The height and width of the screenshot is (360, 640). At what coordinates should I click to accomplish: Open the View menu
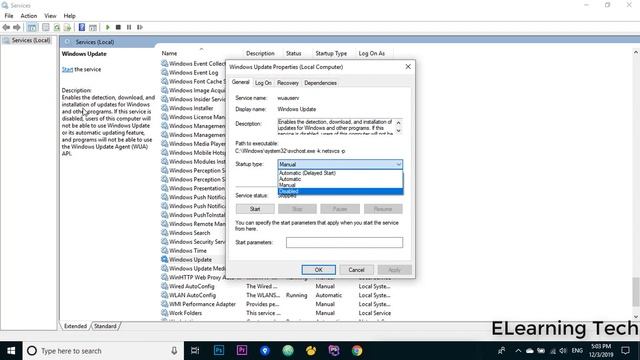[x=50, y=16]
